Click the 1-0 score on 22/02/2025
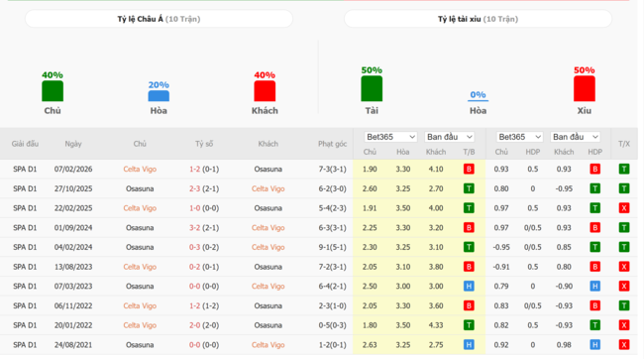The width and height of the screenshot is (644, 359). click(194, 208)
